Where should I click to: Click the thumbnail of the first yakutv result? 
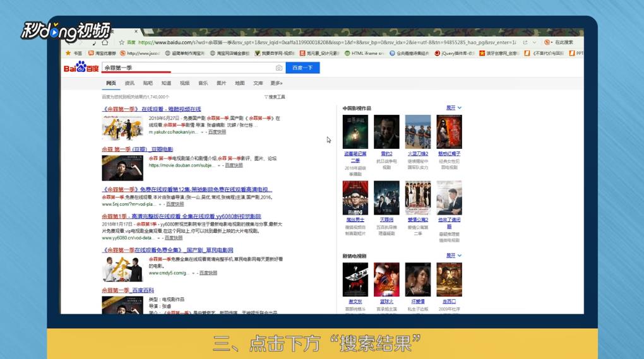[x=122, y=127]
